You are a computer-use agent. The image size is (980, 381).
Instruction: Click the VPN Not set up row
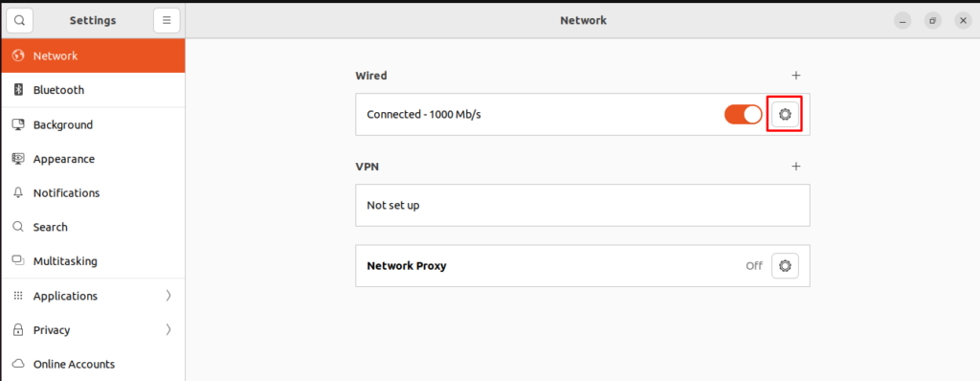tap(583, 205)
